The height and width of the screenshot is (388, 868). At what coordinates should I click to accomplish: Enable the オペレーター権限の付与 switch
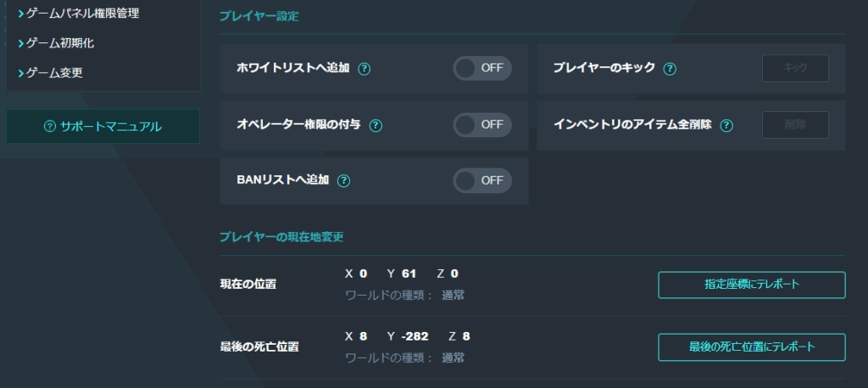click(x=482, y=125)
